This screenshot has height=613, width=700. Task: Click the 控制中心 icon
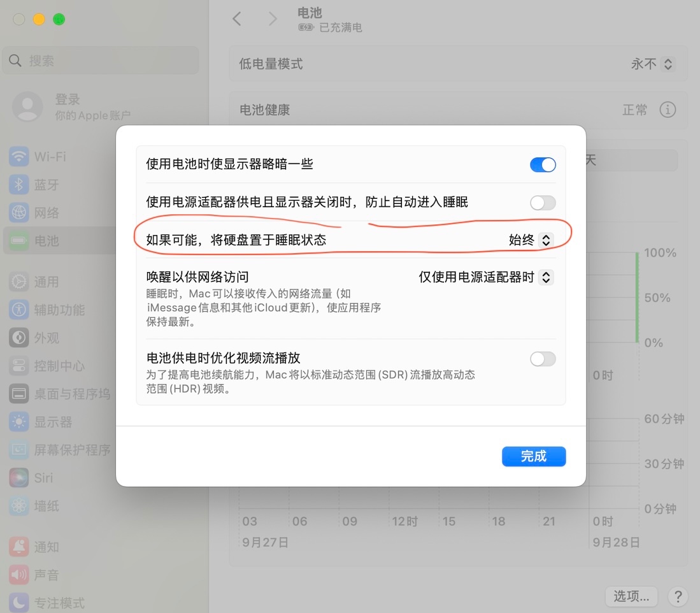pyautogui.click(x=18, y=366)
